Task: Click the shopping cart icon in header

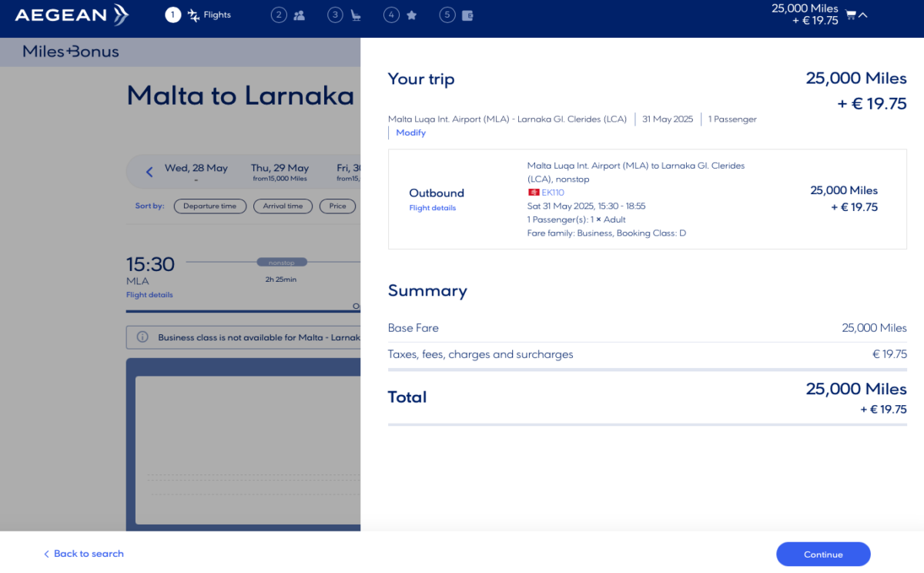Action: point(850,15)
